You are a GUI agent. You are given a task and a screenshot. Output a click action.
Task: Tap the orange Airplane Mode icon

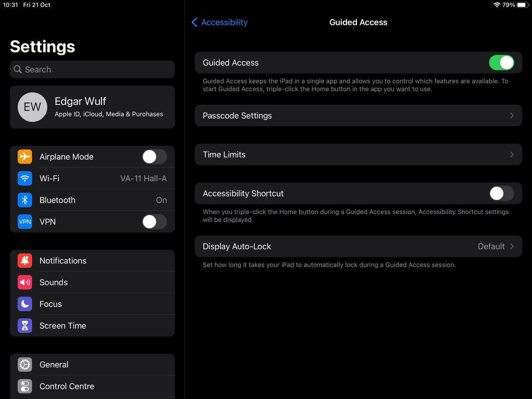pos(25,157)
